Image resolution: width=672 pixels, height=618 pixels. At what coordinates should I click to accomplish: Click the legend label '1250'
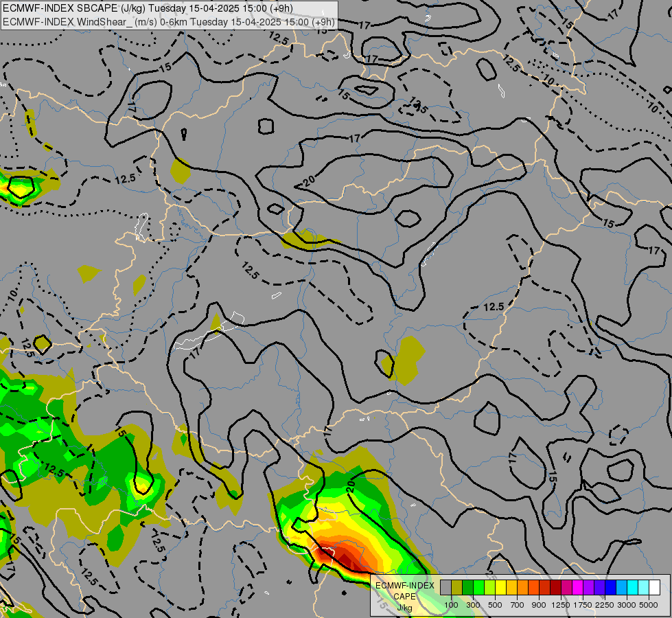point(561,605)
